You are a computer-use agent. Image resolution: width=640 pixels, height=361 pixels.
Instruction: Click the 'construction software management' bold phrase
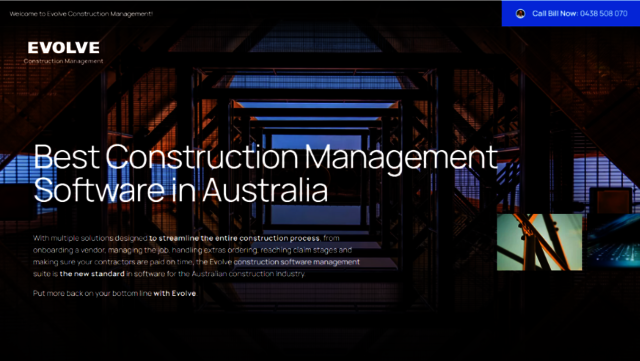pyautogui.click(x=297, y=262)
